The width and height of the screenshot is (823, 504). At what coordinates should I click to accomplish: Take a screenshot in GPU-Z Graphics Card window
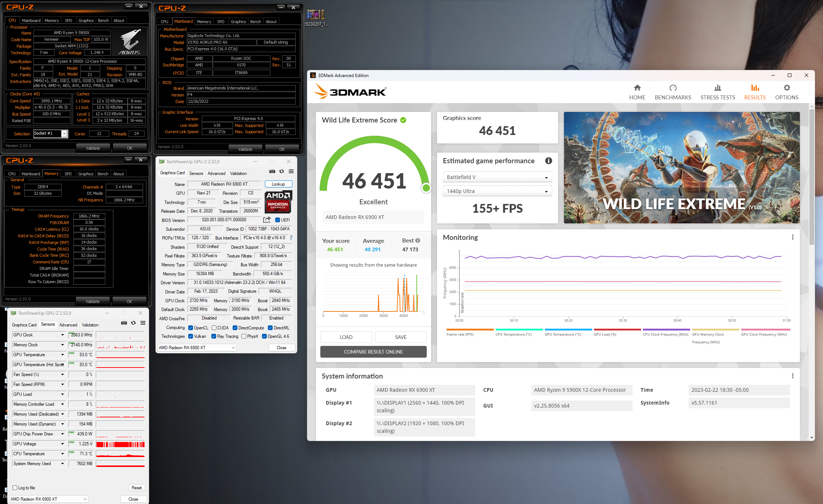(x=272, y=171)
